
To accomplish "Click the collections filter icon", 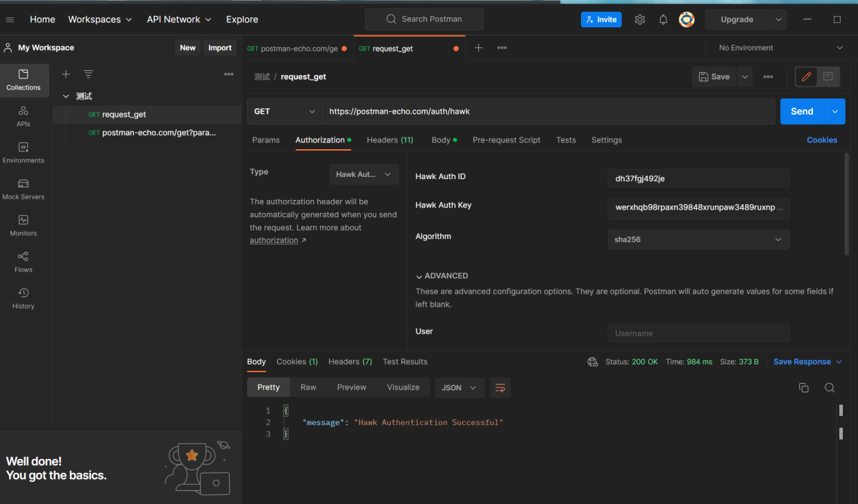I will coord(88,74).
